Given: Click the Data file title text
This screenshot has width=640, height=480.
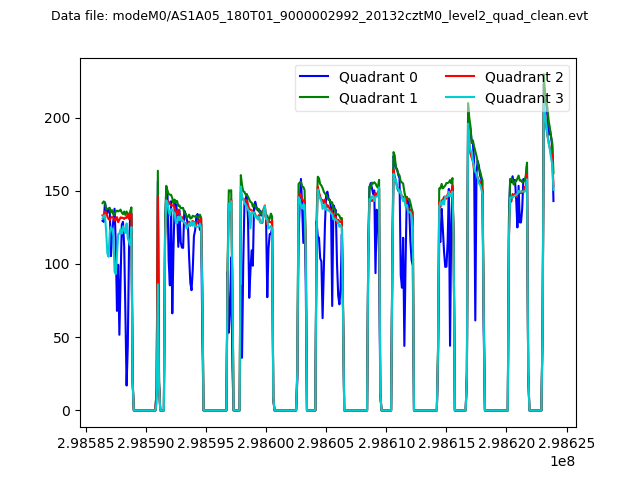Looking at the screenshot, I should click(319, 16).
